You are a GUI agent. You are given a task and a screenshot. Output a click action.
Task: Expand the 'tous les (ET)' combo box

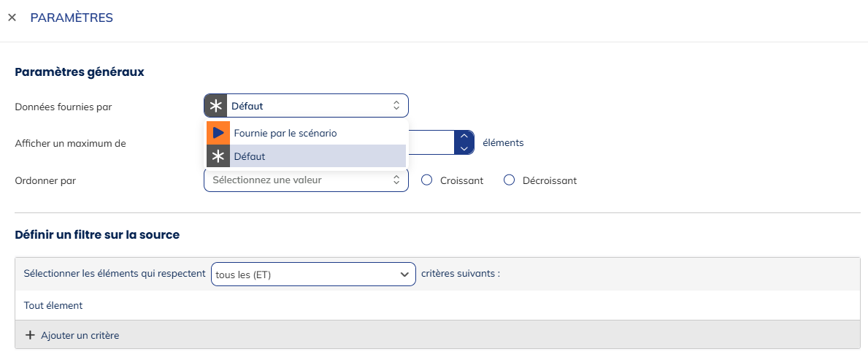tap(312, 274)
